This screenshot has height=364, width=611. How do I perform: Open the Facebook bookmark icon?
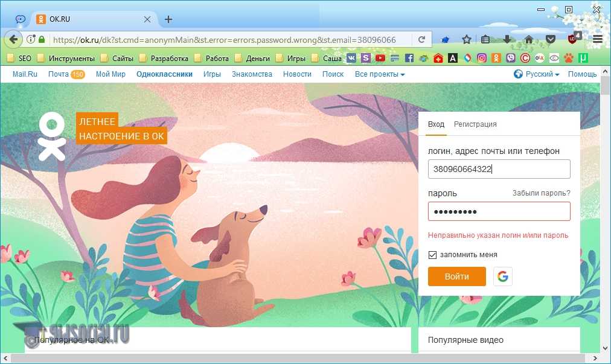(x=409, y=59)
